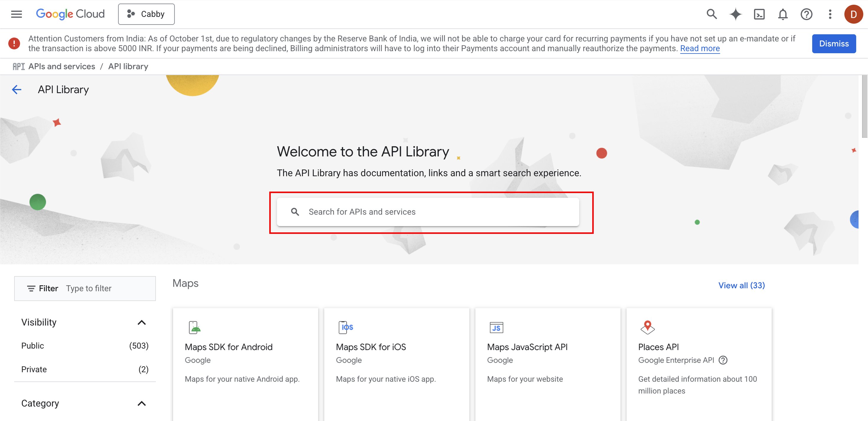Screen dimensions: 868x421
Task: Collapse the Category filter section
Action: (141, 403)
